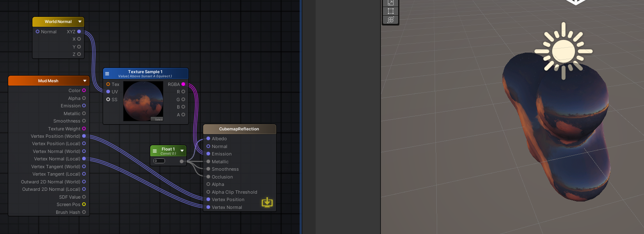The height and width of the screenshot is (234, 644).
Task: Click the Albedo input port on CubemapReflection
Action: (208, 139)
